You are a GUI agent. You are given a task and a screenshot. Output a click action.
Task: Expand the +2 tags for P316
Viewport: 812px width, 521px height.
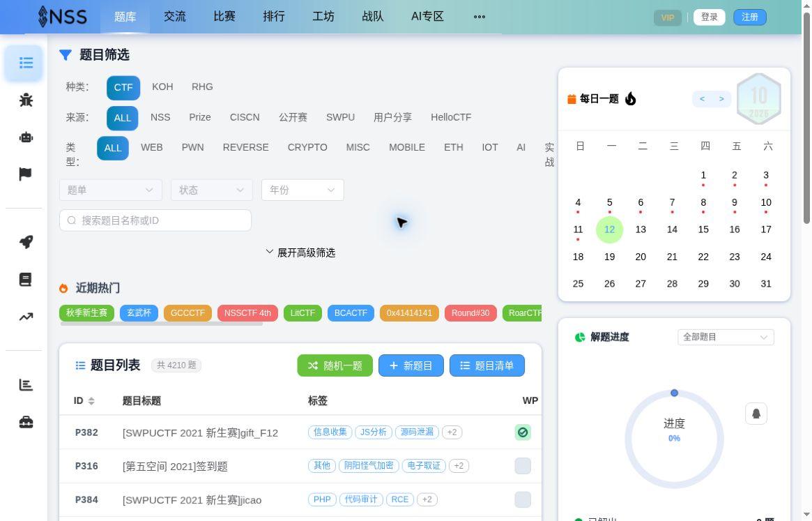pos(459,465)
